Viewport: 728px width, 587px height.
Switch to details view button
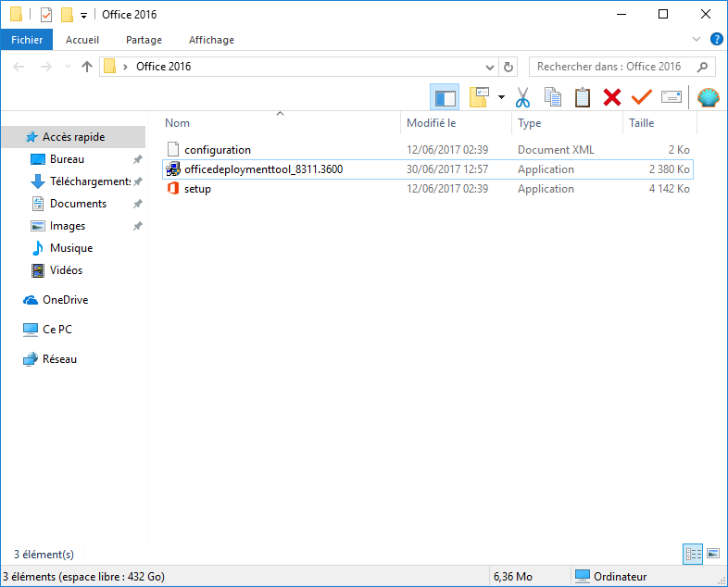693,554
